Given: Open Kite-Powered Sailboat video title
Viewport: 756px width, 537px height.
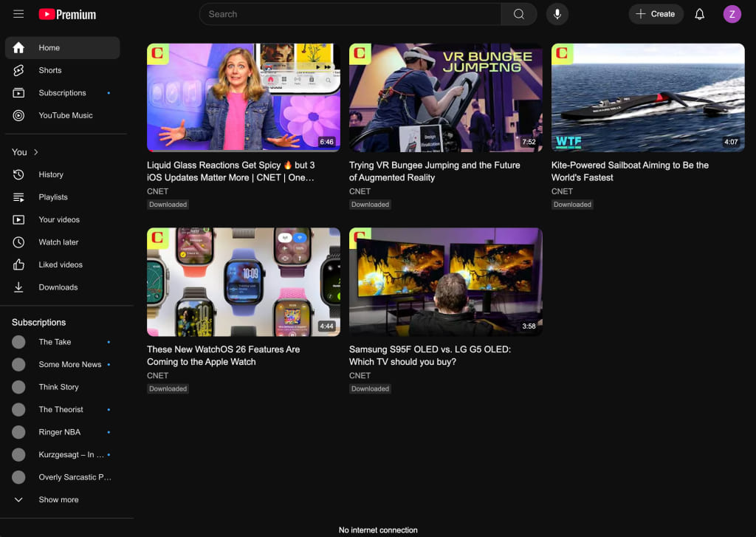Looking at the screenshot, I should coord(630,171).
